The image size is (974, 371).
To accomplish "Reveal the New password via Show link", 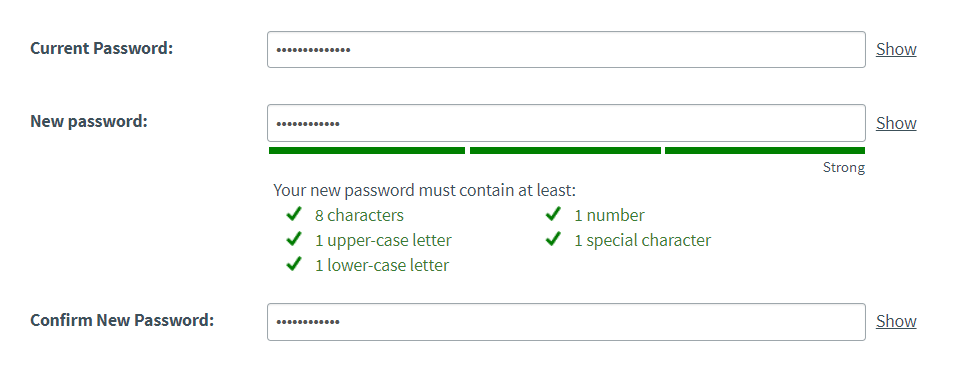I will click(896, 123).
